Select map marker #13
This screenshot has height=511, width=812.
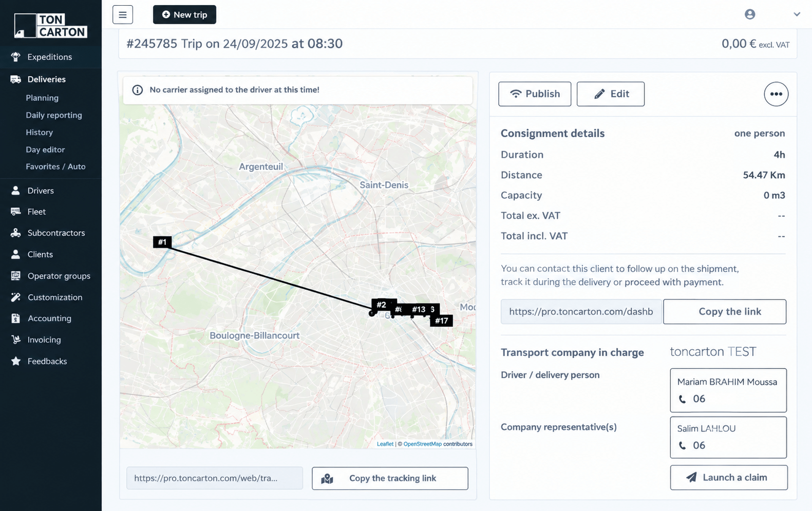click(419, 309)
